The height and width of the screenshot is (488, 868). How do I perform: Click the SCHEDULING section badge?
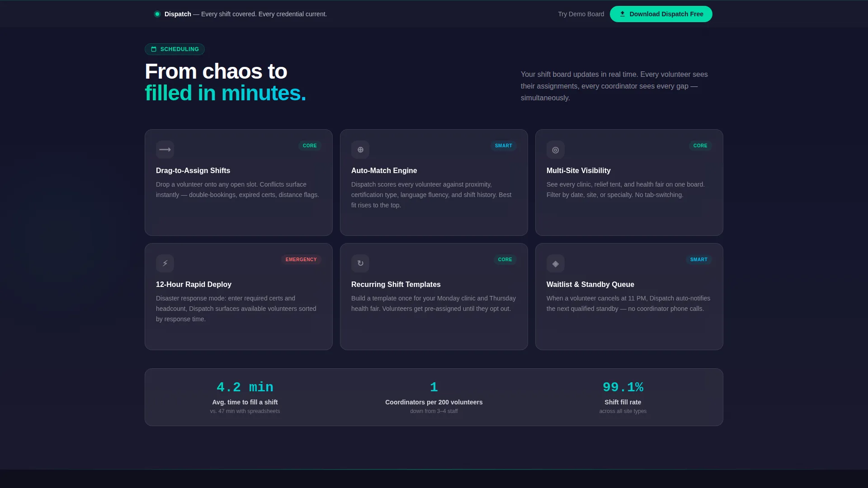pos(175,49)
